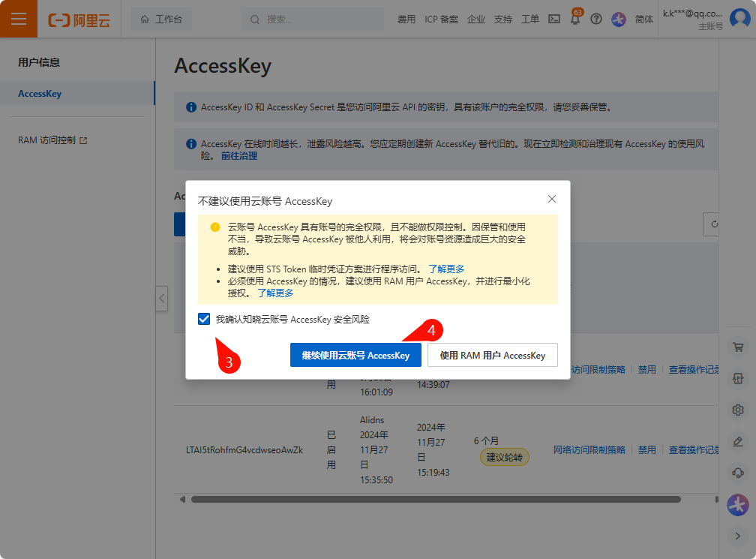The height and width of the screenshot is (559, 756).
Task: Click the warning icon in yellow notice
Action: tap(215, 227)
